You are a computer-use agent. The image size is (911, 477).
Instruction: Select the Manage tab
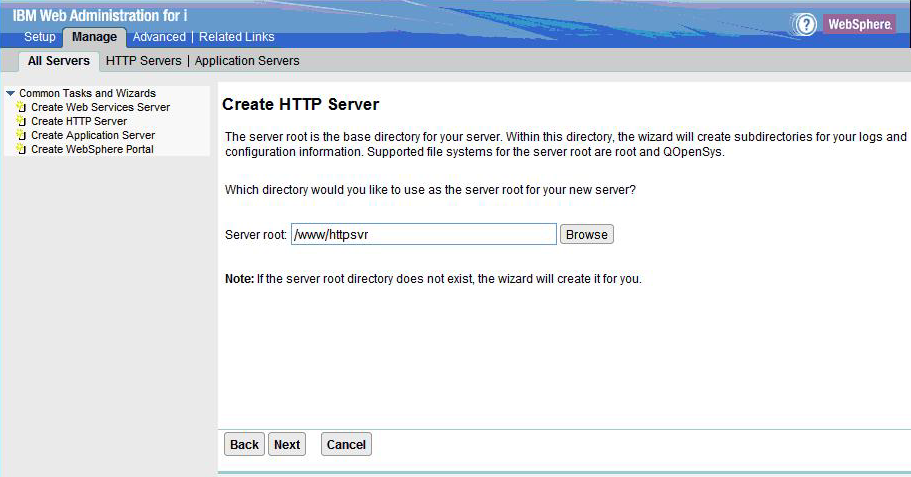94,37
